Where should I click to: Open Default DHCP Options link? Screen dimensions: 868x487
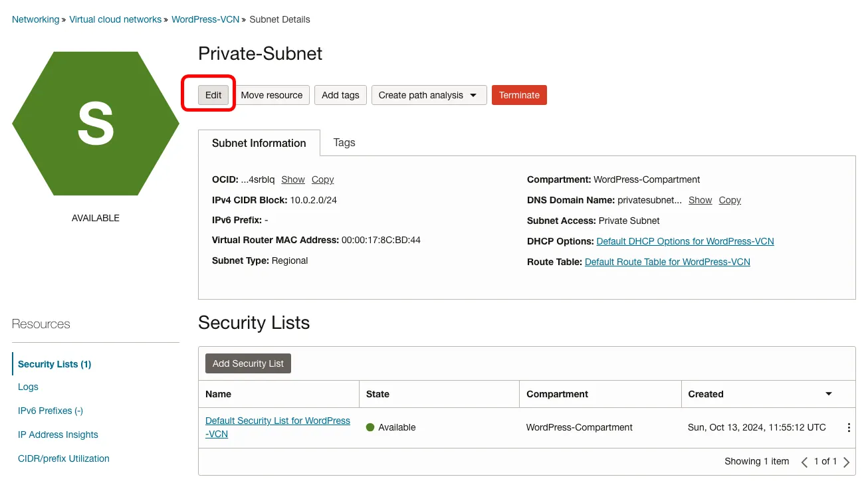coord(685,241)
